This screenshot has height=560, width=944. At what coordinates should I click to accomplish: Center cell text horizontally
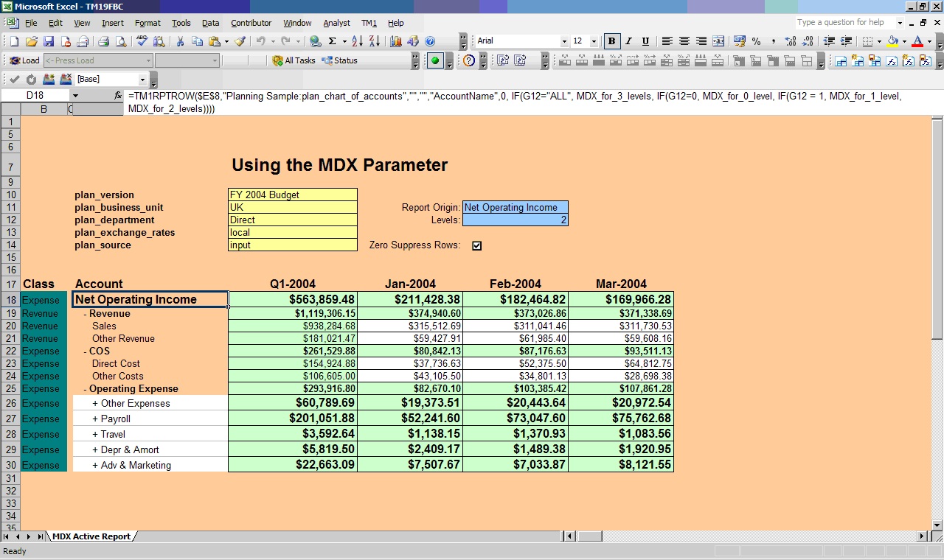click(684, 41)
